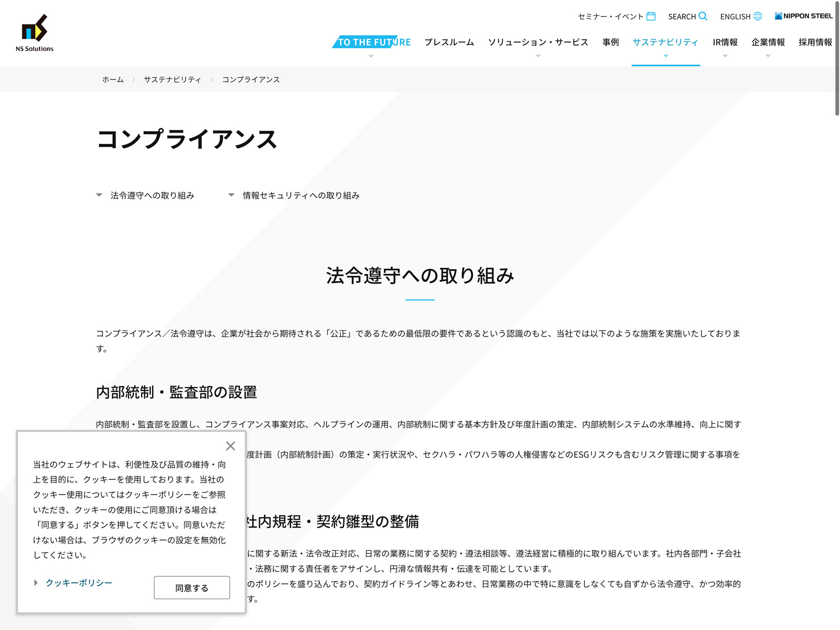Expand the IR情報 dropdown chevron
Image resolution: width=840 pixels, height=630 pixels.
pos(725,56)
